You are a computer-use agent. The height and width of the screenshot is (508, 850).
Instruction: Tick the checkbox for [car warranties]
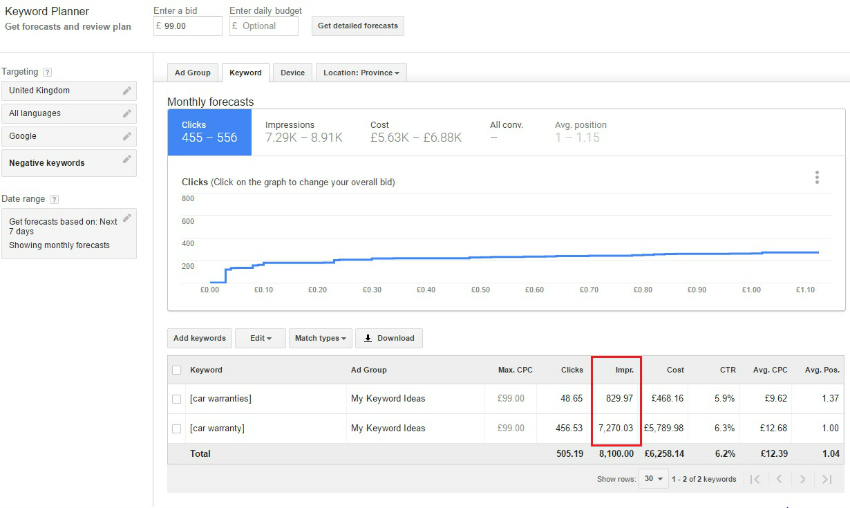177,399
